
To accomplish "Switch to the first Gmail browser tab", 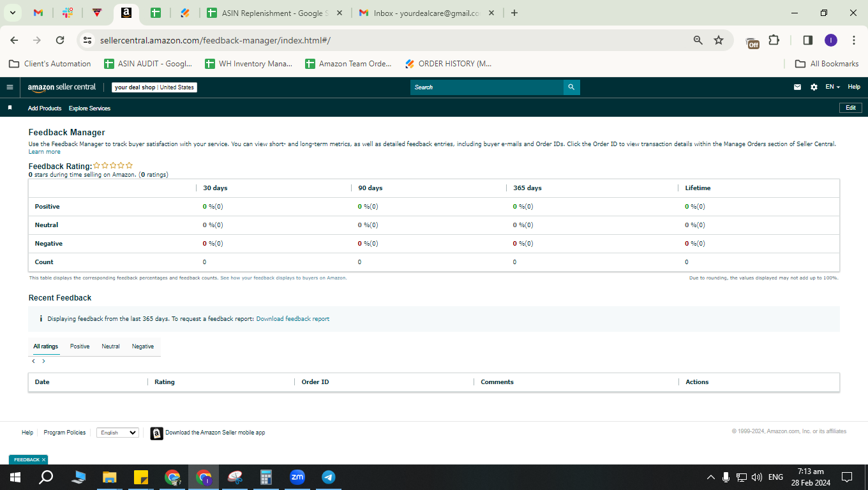I will point(38,13).
